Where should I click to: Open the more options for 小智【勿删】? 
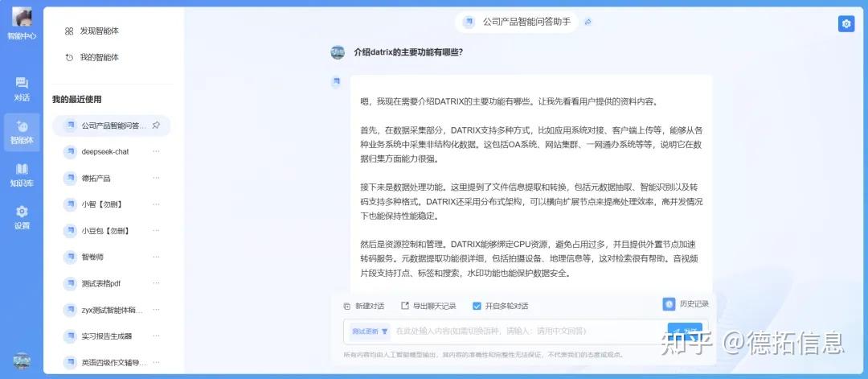pos(156,204)
